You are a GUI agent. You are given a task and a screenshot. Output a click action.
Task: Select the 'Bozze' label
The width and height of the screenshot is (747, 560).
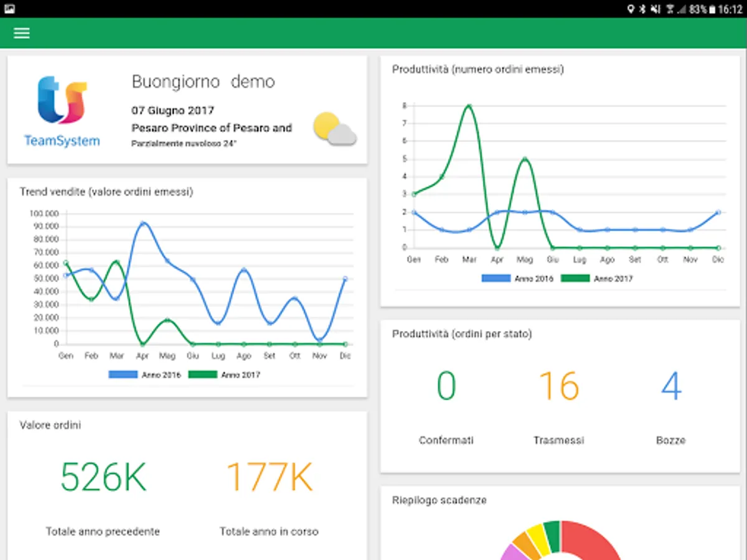(x=671, y=440)
